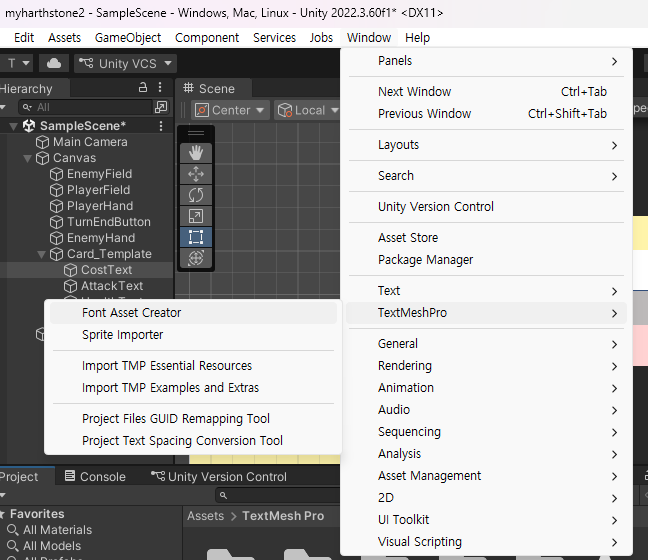
Task: Choose Font Asset Creator
Action: 193,313
